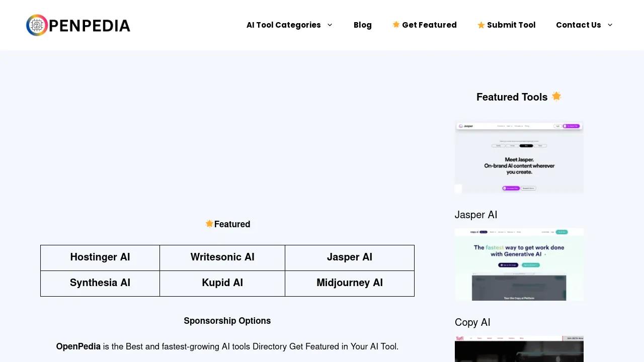This screenshot has height=362, width=644.
Task: Click the Jasper AI title in sidebar
Action: click(476, 215)
